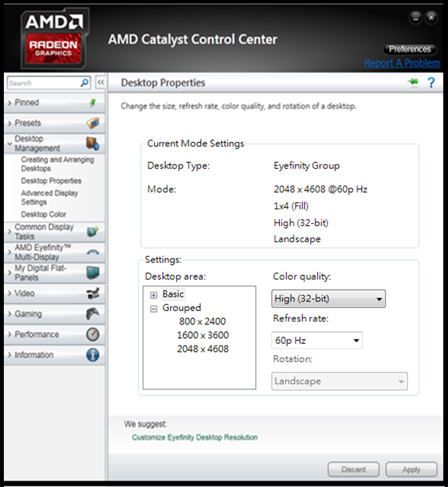Click the Discard button
Viewport: 448px width, 487px height.
tap(353, 470)
